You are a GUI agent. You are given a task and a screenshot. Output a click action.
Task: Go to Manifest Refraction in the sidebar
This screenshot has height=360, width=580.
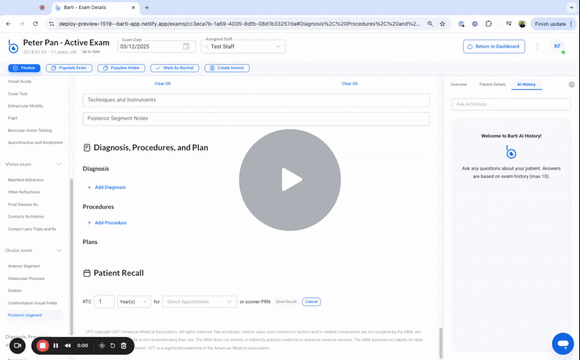pos(26,180)
